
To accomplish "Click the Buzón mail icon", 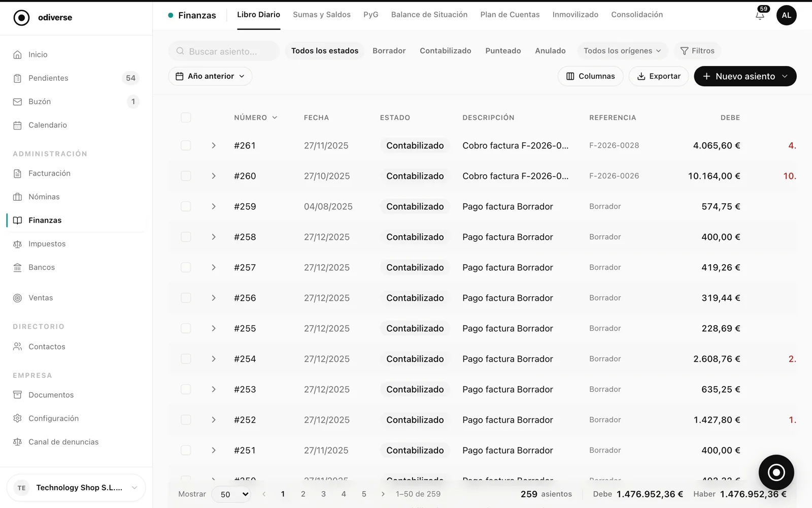I will coord(17,102).
